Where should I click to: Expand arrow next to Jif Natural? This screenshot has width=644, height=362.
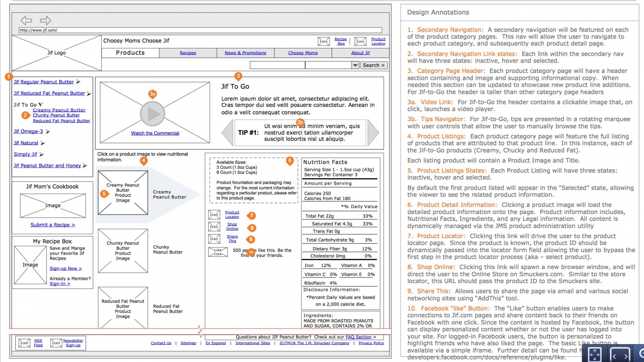tap(43, 143)
